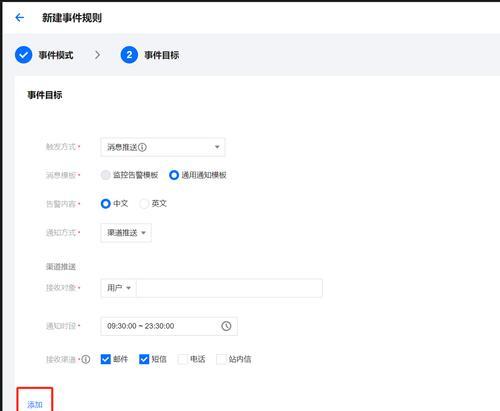Choose 英文 as alert content language
Image resolution: width=500 pixels, height=411 pixels.
[144, 204]
